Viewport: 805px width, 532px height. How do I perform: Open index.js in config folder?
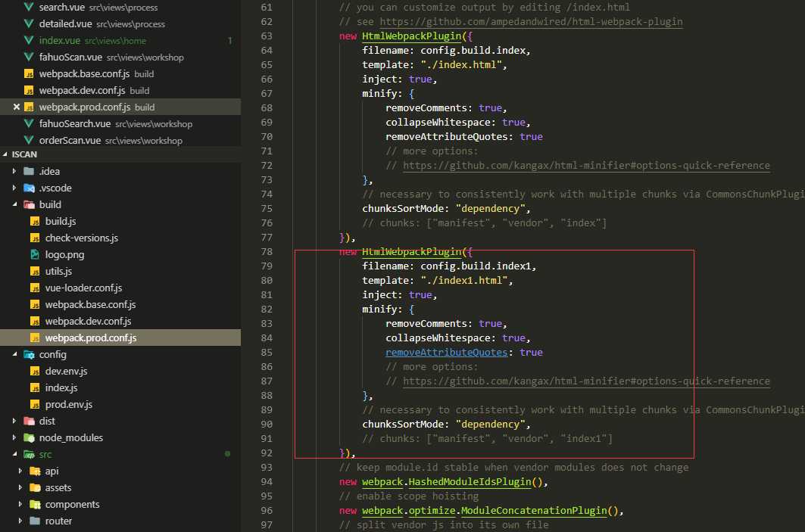120,388
